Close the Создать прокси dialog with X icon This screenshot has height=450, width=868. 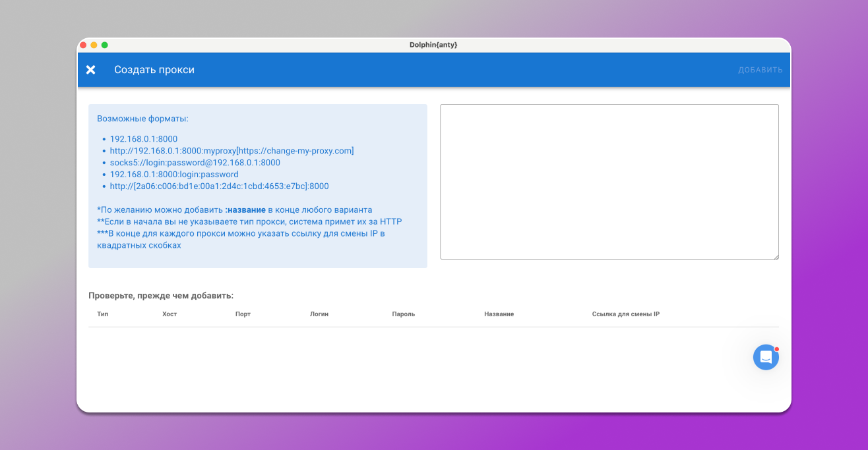tap(91, 70)
